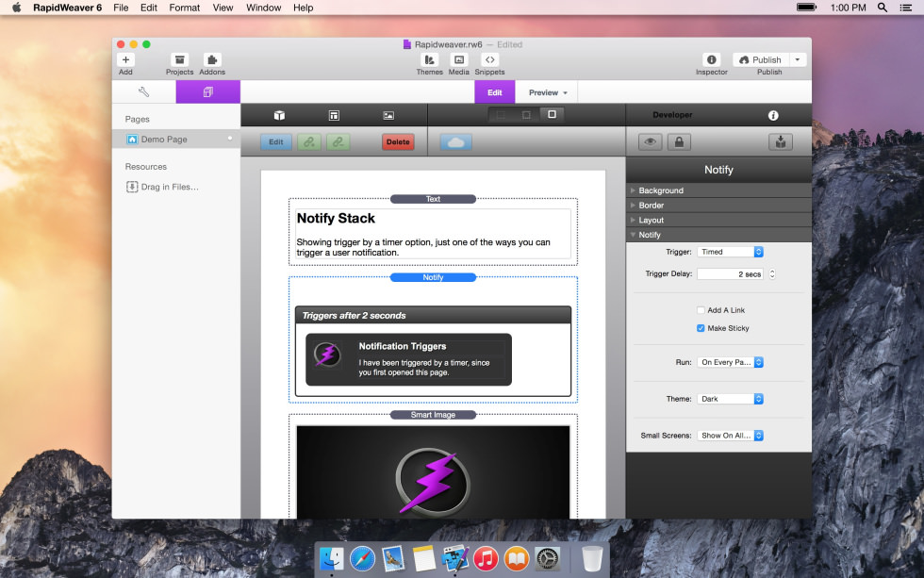
Task: Open the Snippets code icon
Action: tap(489, 59)
